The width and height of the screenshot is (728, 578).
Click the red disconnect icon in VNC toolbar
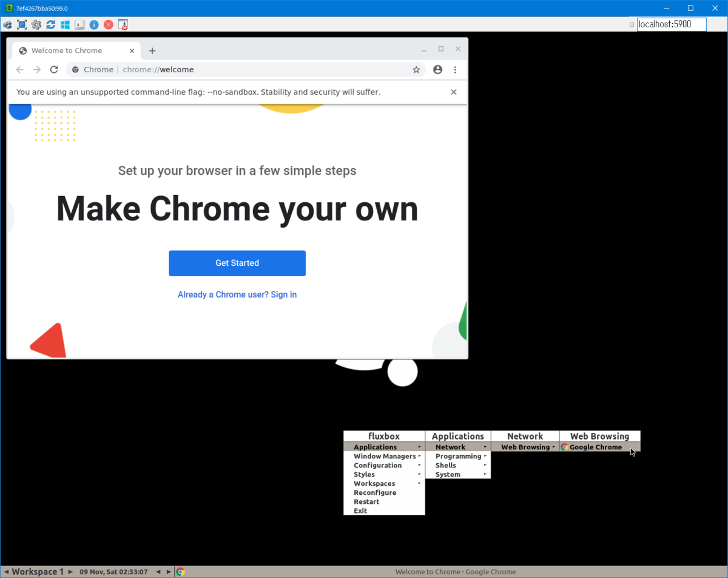click(x=109, y=25)
